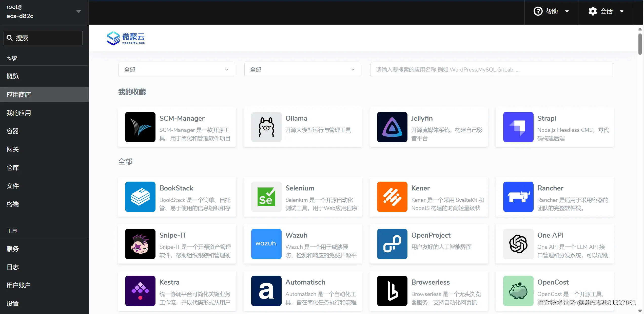Viewport: 644px width, 314px height.
Task: Switch to 我的应用 in the sidebar
Action: click(x=18, y=113)
